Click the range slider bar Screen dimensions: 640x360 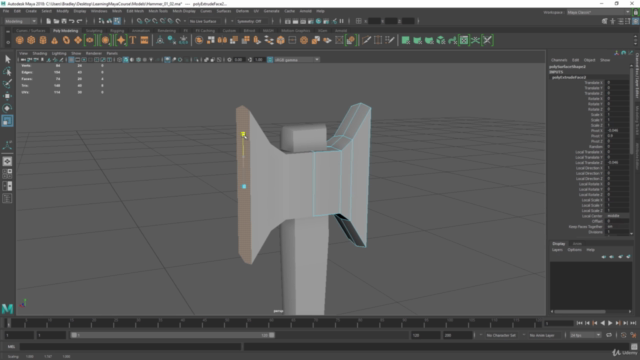tap(173, 335)
